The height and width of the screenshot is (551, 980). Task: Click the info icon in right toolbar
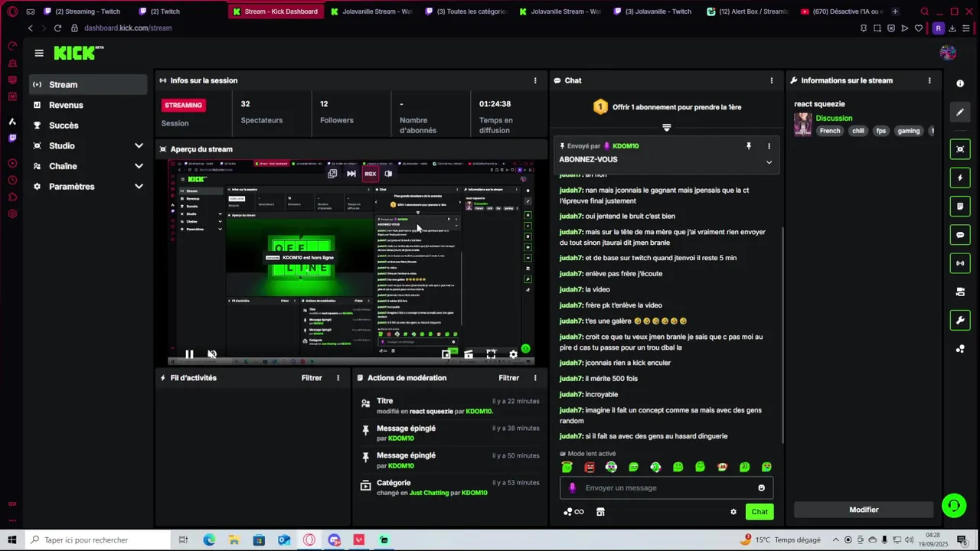pyautogui.click(x=960, y=83)
